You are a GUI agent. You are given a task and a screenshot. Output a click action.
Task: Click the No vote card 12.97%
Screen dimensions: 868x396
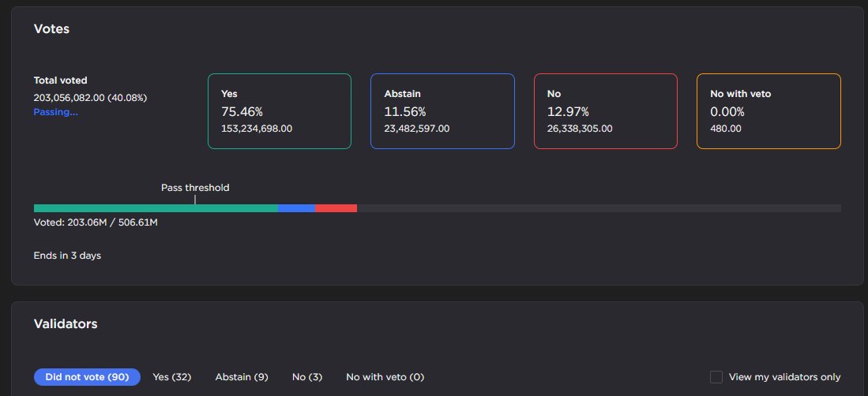tap(606, 111)
